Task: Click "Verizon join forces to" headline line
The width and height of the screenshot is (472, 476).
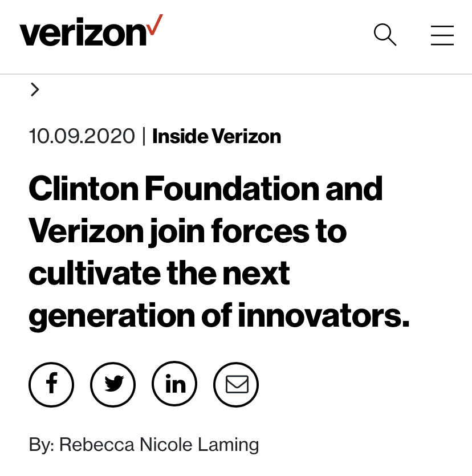Action: (188, 231)
